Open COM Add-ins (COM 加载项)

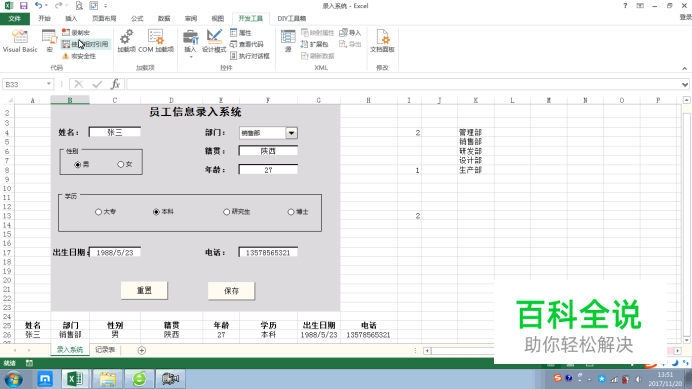click(156, 41)
